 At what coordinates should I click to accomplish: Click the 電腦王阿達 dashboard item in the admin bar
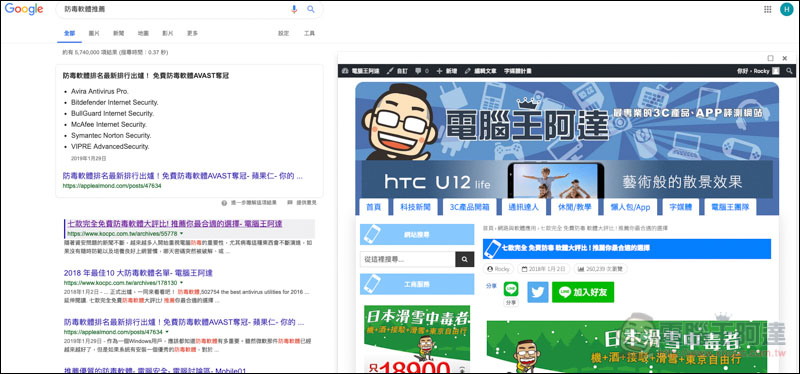pos(361,71)
